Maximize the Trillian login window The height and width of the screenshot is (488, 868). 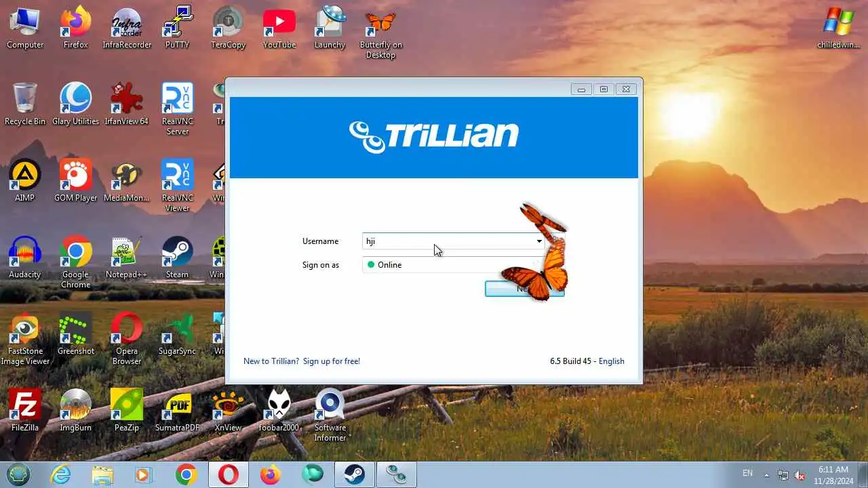(604, 89)
